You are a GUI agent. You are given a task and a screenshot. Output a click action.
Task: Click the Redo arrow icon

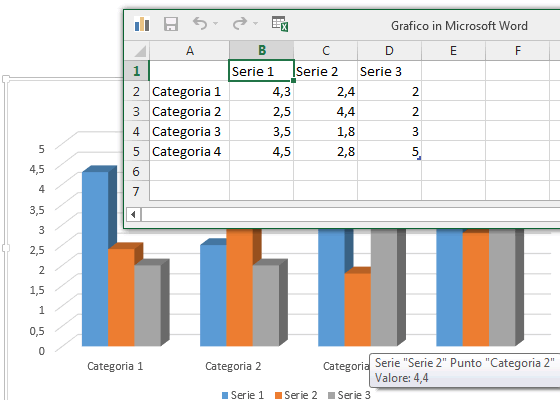click(x=240, y=24)
